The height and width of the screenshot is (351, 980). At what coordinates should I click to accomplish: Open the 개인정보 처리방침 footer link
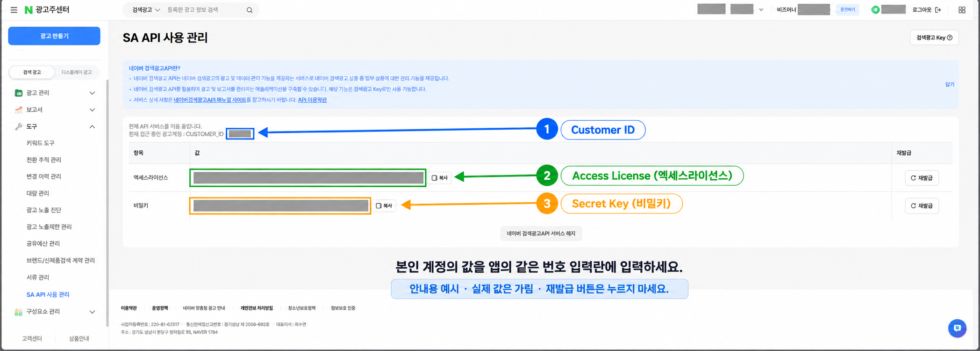coord(257,308)
